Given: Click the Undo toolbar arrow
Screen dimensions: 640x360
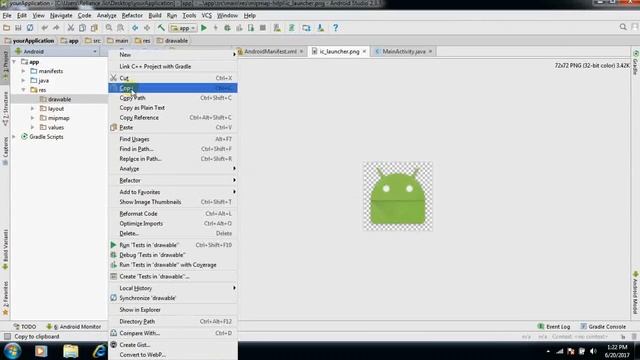Looking at the screenshot, I should 44,28.
